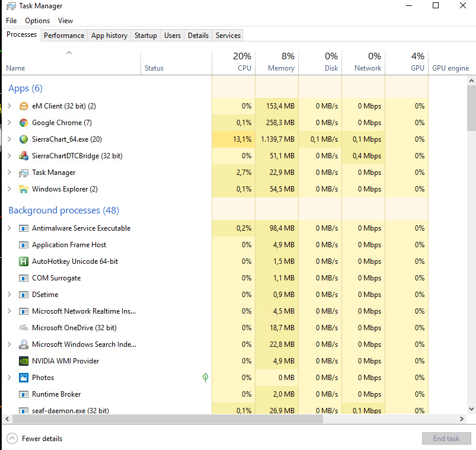Click the eM Client app icon
This screenshot has height=450, width=476.
(x=23, y=106)
